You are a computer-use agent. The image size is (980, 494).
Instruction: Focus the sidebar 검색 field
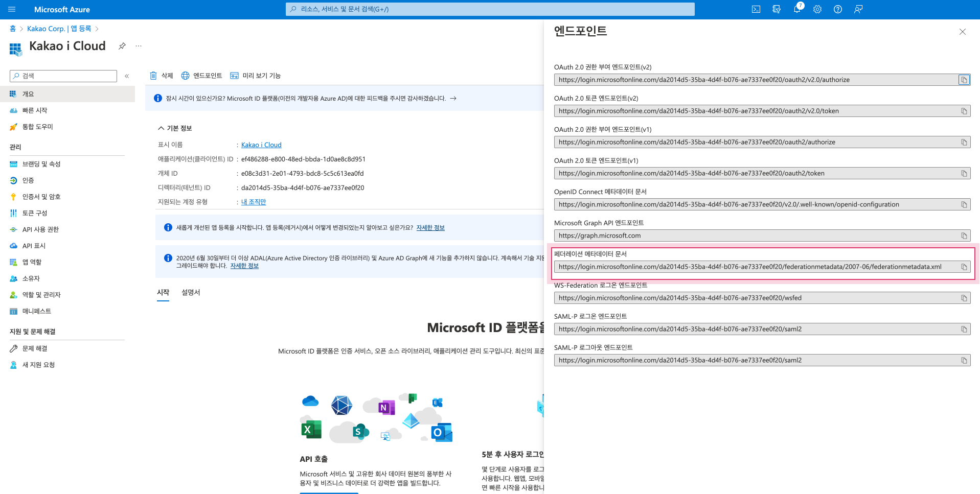coord(63,76)
